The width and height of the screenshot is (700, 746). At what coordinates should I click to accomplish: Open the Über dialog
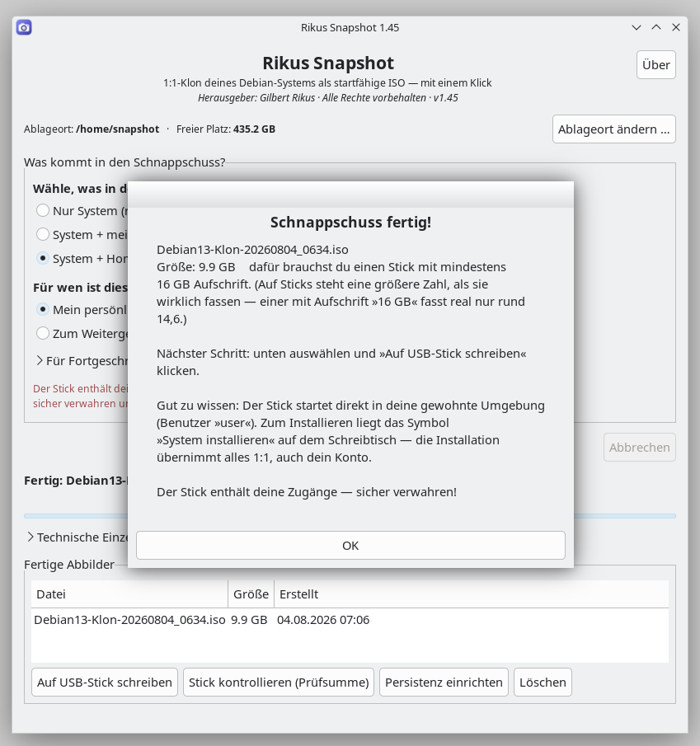(x=655, y=64)
